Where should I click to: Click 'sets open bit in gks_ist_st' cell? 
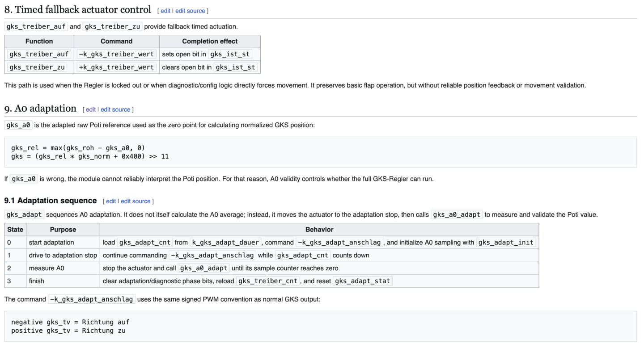[x=210, y=54]
